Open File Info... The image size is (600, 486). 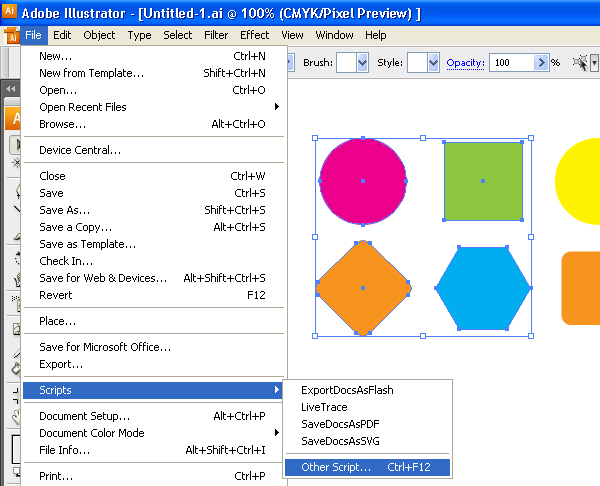(153, 450)
